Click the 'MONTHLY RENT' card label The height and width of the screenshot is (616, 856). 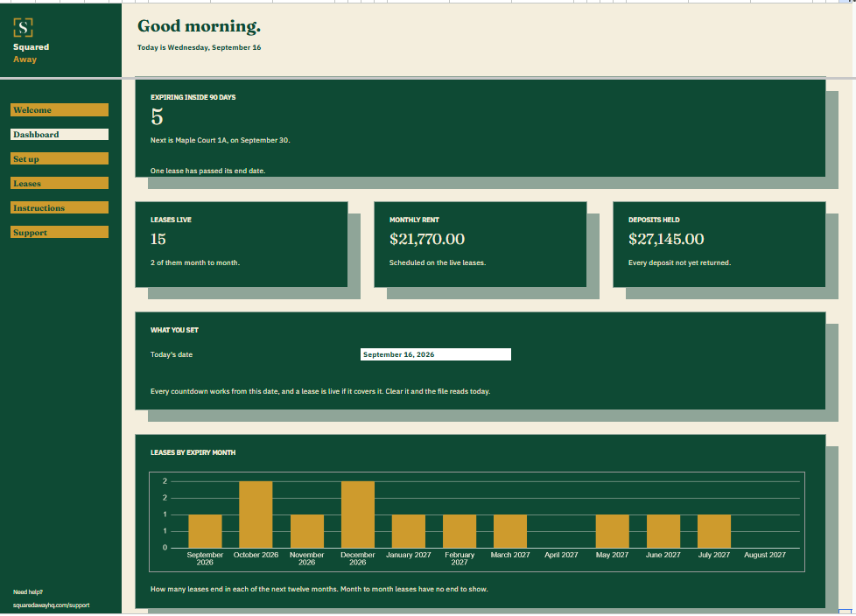click(x=414, y=220)
